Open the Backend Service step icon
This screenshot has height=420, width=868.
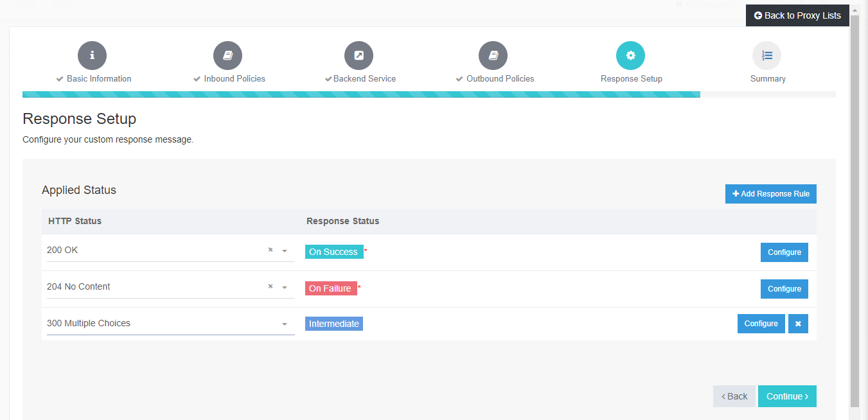click(x=359, y=55)
